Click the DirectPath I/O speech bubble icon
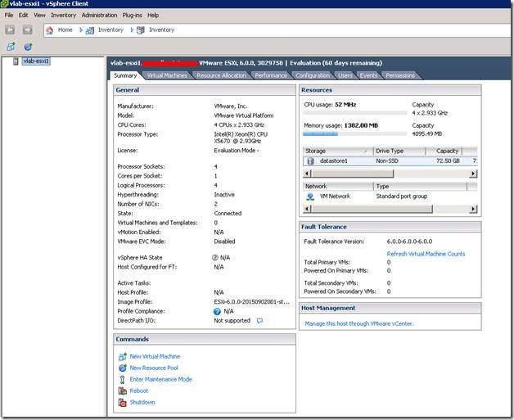Screen dimensions: 514x420 tap(259, 321)
